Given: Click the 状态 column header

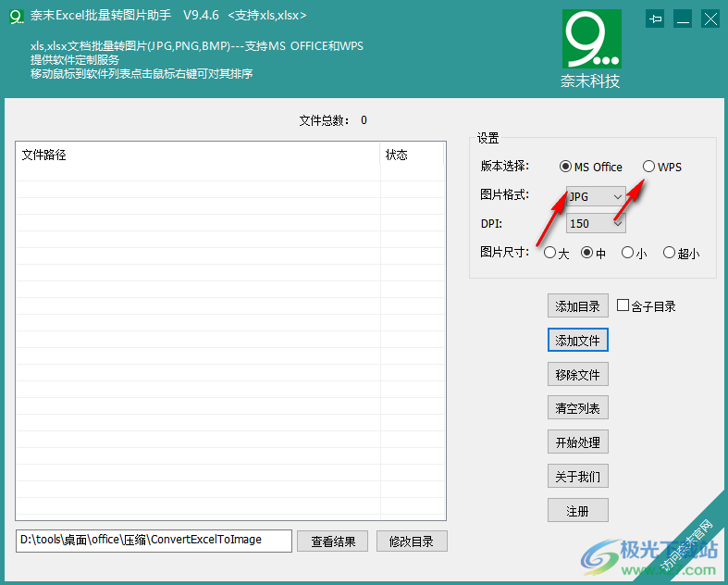Looking at the screenshot, I should 413,155.
